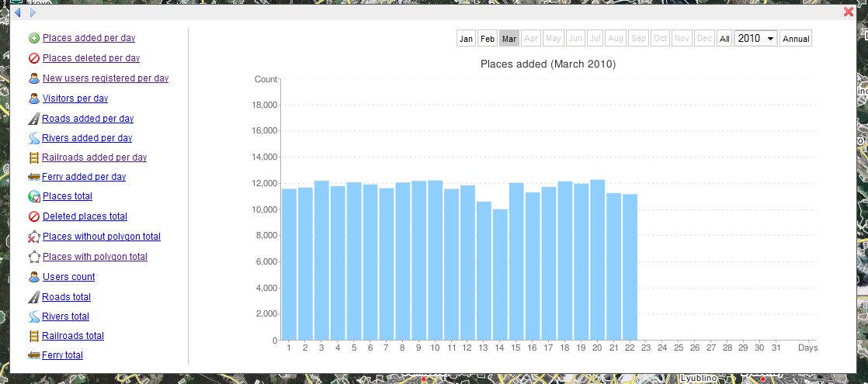This screenshot has height=384, width=868.
Task: Click the road icon beside Roads added per day
Action: (34, 119)
